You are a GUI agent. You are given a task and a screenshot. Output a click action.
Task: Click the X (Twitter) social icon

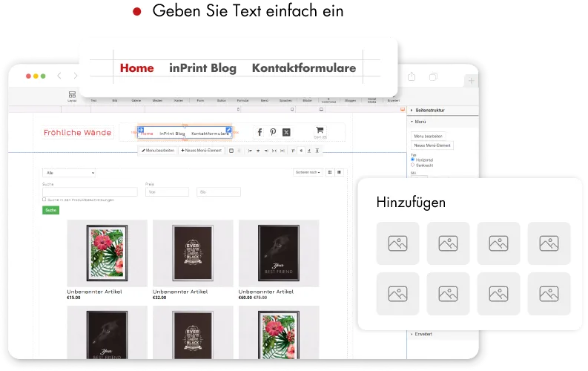point(286,132)
